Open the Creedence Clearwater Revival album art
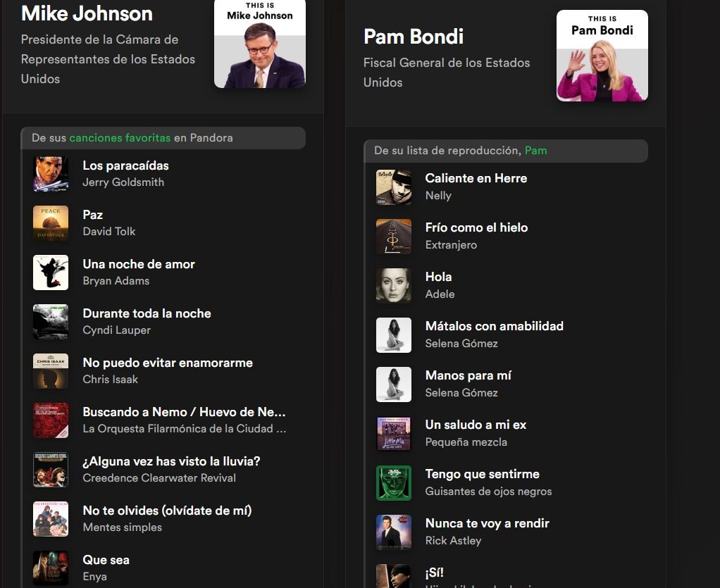The image size is (720, 588). click(x=51, y=470)
